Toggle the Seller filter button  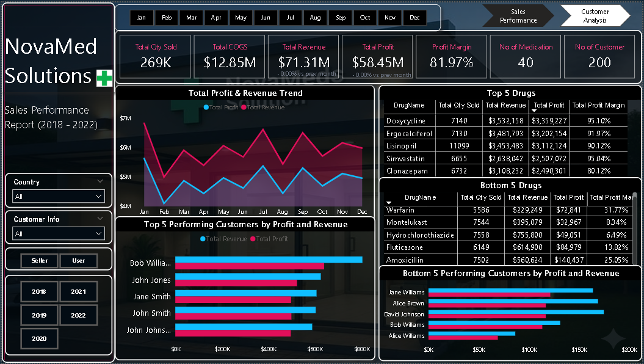coord(40,260)
